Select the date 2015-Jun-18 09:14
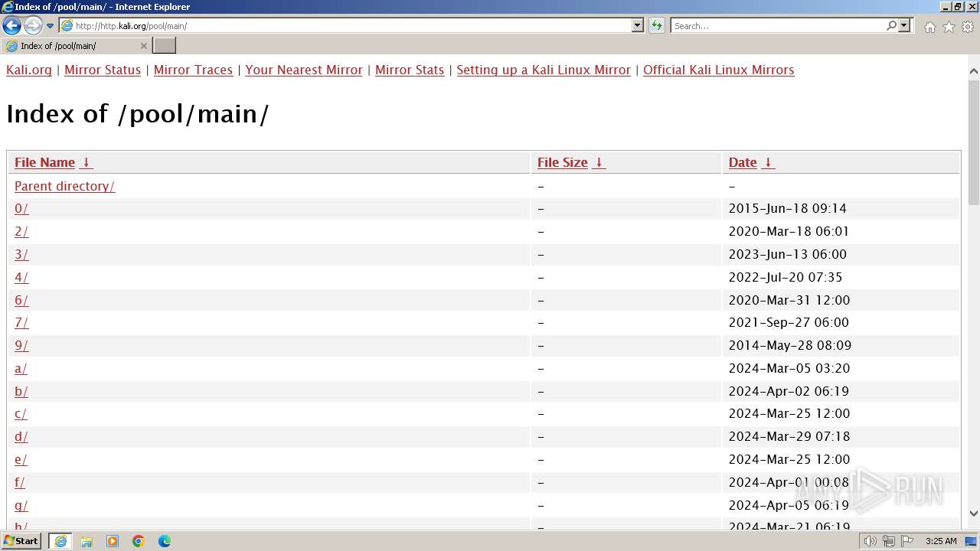Viewport: 980px width, 551px height. (787, 208)
